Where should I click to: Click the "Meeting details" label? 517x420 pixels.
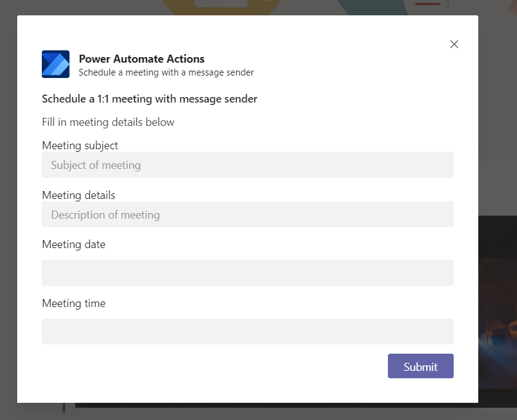79,195
